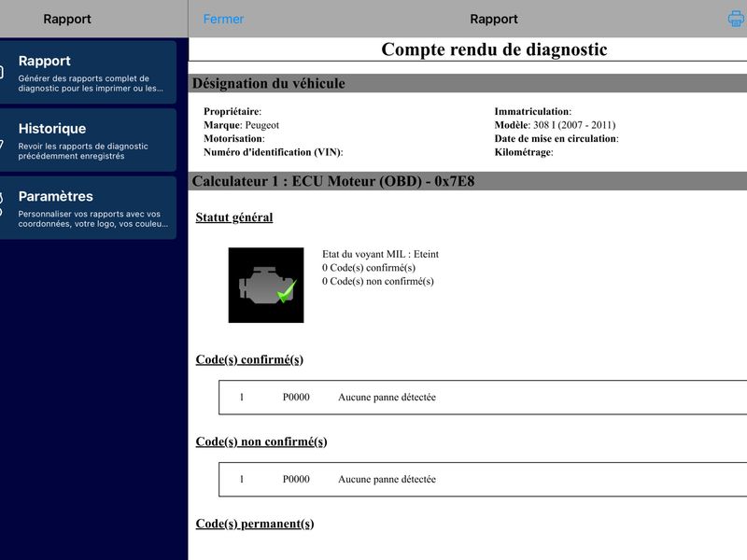Click the "Immatriculation" field label
The image size is (747, 560).
(532, 112)
